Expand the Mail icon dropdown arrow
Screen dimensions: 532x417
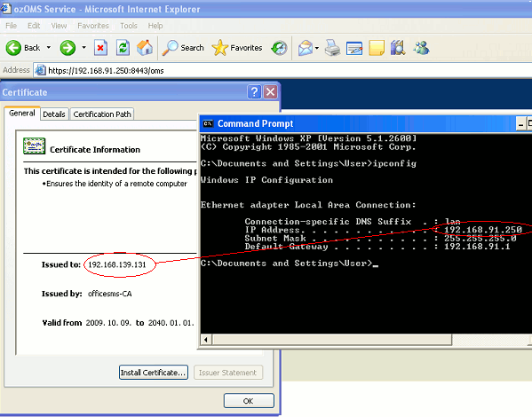[x=317, y=48]
